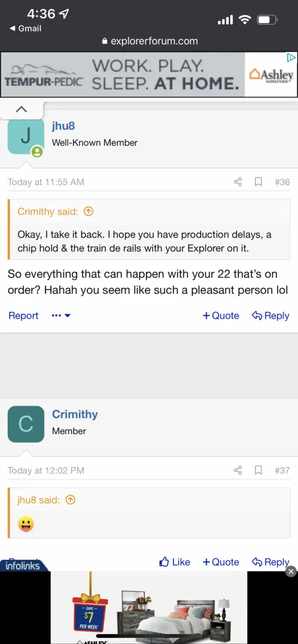Bookmark post #37
Image resolution: width=298 pixels, height=644 pixels.
click(258, 470)
